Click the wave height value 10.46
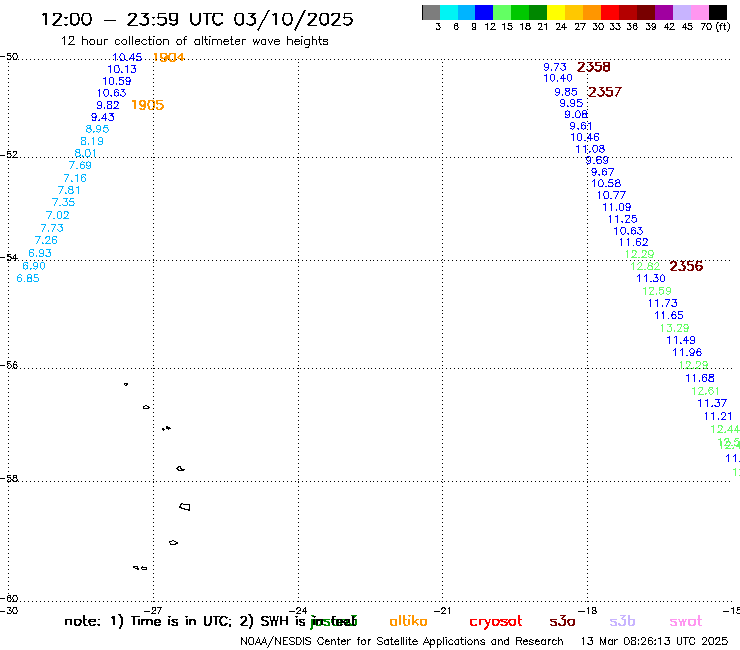Screen dimensions: 740x650 585,137
